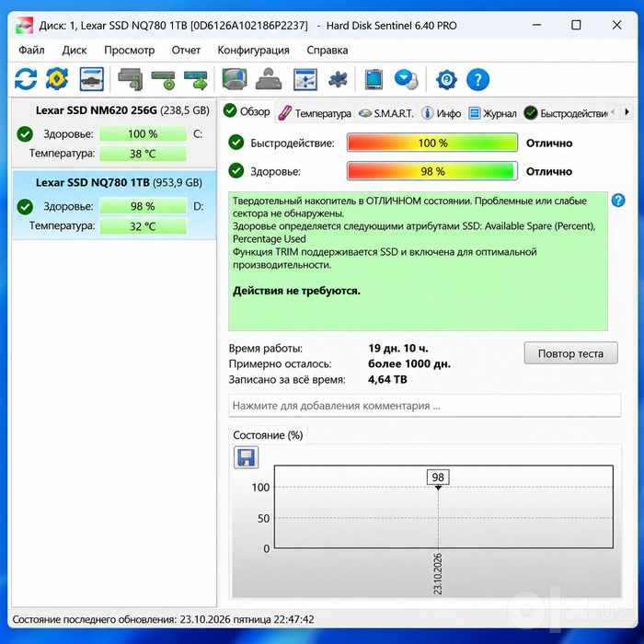Save the status graph with floppy icon
Screen dimensions: 644x644
point(246,457)
